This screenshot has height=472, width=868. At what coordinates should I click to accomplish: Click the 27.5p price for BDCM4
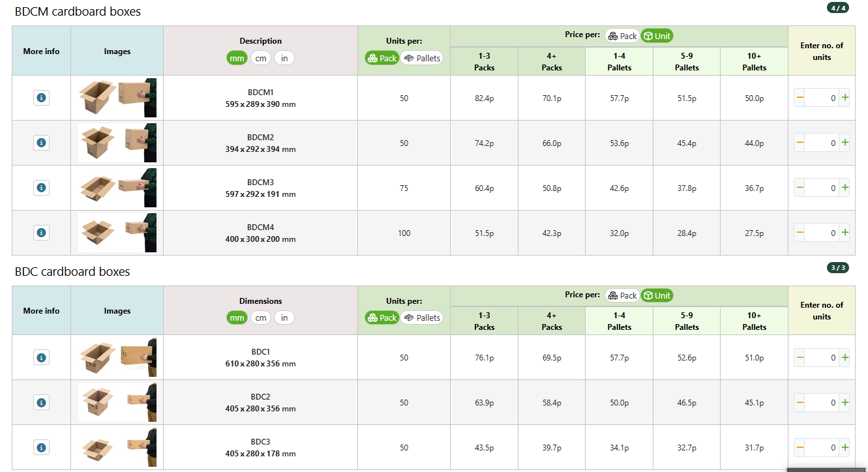click(754, 233)
